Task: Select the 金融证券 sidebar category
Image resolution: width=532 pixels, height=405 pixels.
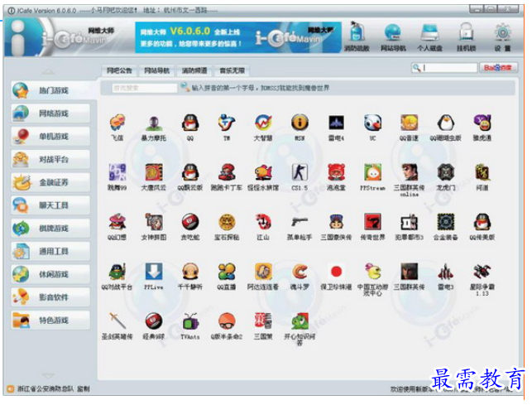Action: click(51, 182)
